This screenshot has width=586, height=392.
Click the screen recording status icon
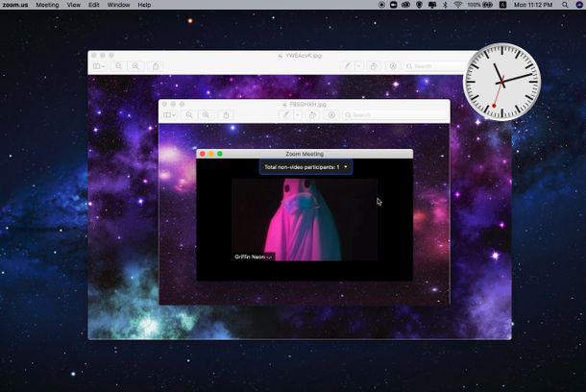tap(381, 5)
